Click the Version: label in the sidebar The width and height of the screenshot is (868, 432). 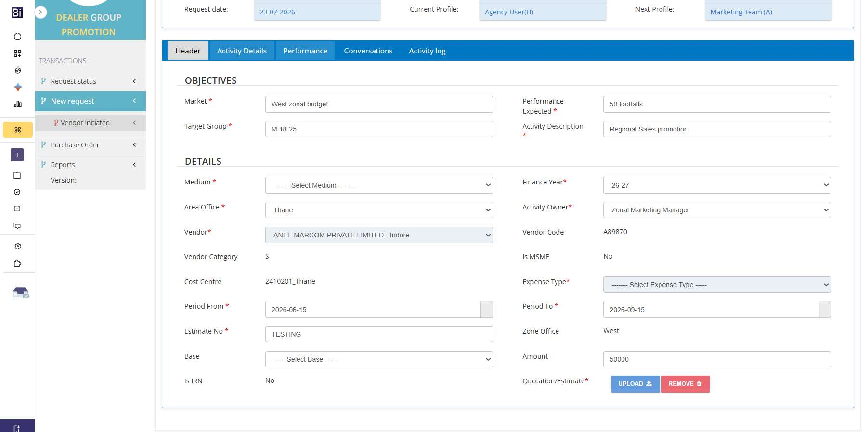pos(64,180)
